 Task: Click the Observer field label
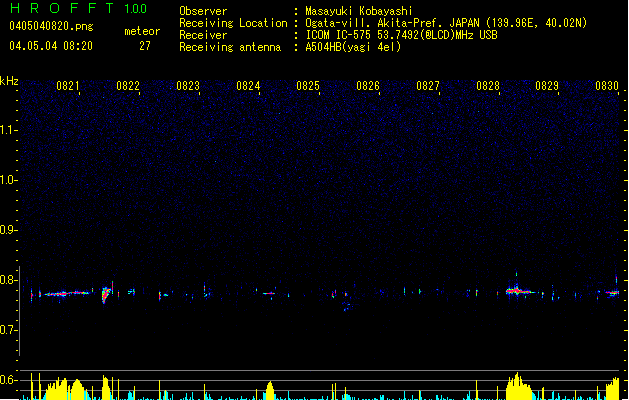coord(203,11)
